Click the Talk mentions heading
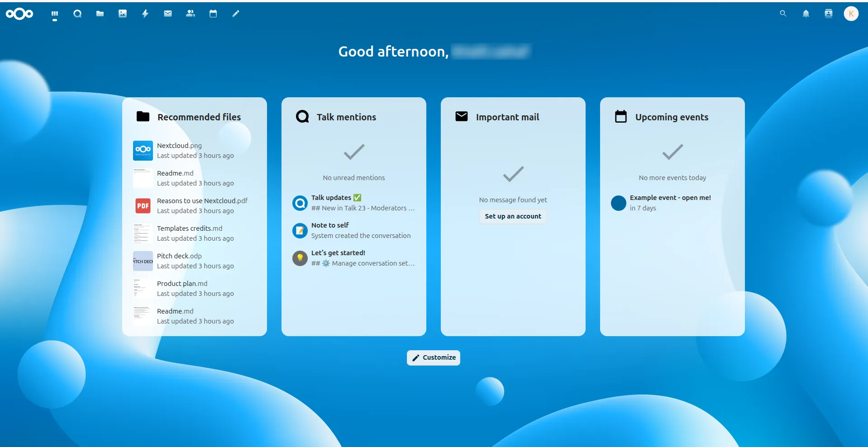This screenshot has height=447, width=868. click(x=346, y=117)
